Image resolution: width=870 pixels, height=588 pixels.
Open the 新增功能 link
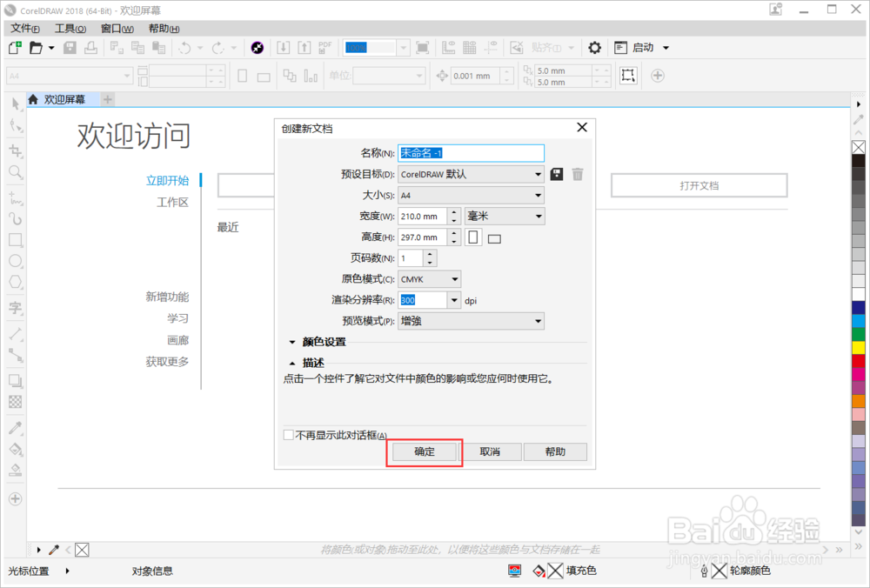pos(167,297)
